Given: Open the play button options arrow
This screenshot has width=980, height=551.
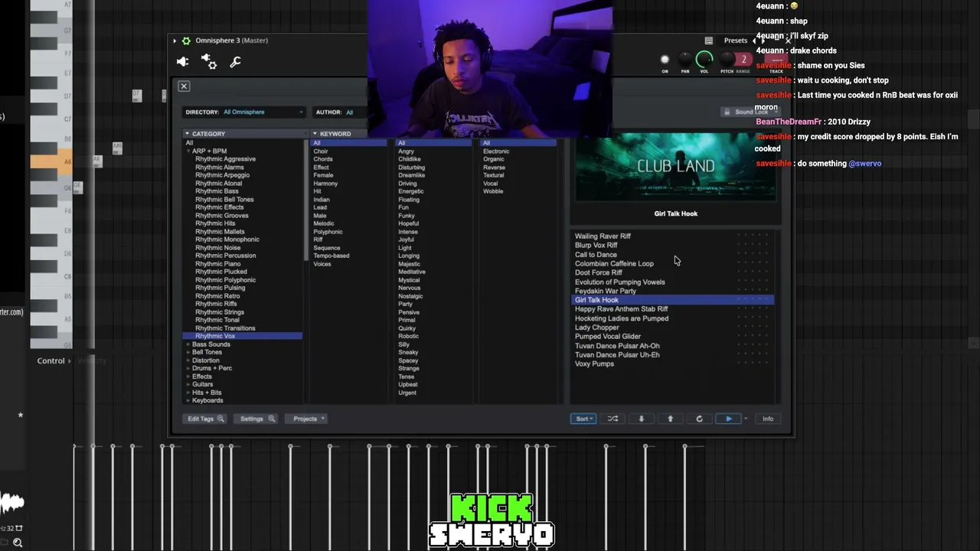Looking at the screenshot, I should point(746,419).
